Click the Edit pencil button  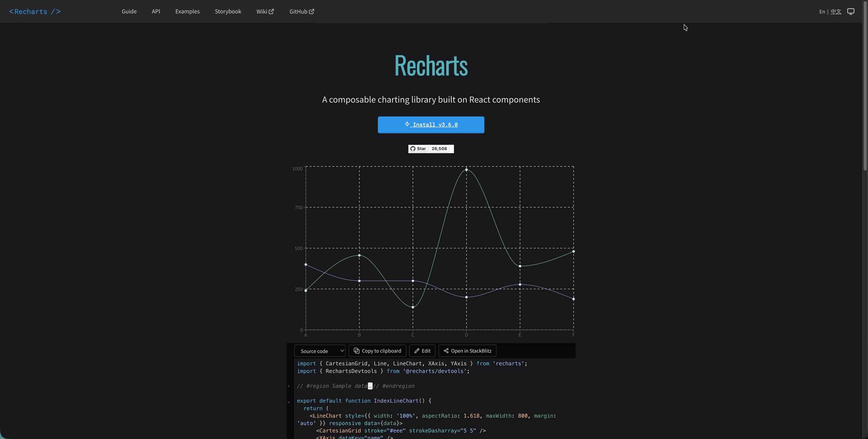[422, 351]
